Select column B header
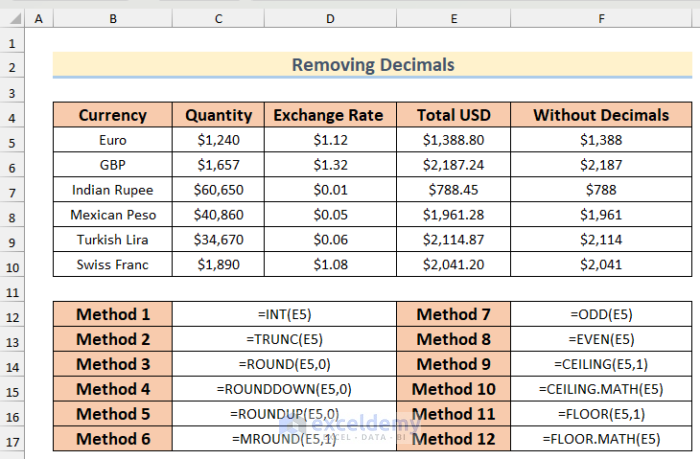 click(113, 19)
